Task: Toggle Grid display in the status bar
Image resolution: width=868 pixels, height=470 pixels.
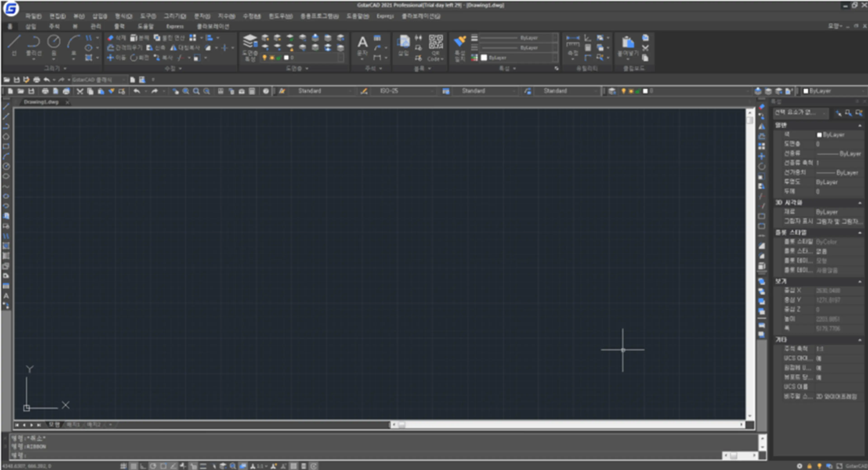Action: [133, 466]
